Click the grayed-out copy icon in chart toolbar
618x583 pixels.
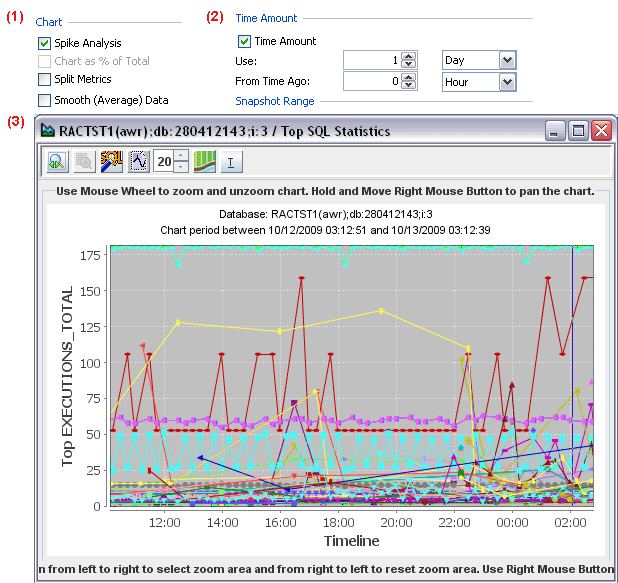84,161
